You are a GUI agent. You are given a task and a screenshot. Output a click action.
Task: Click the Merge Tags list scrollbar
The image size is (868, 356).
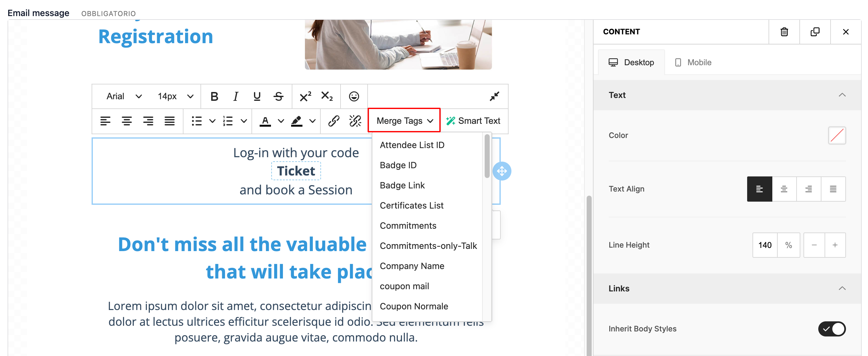click(x=487, y=156)
